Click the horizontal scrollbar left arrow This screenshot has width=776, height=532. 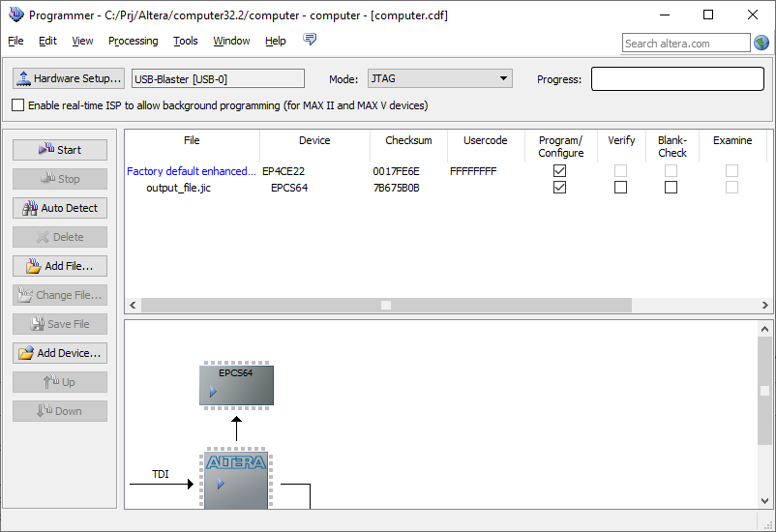click(x=133, y=306)
